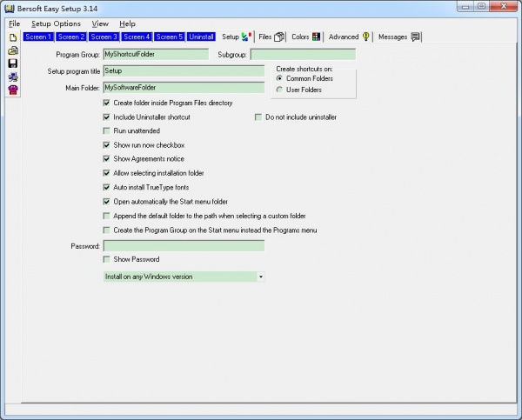Click the red telephone icon in sidebar
The height and width of the screenshot is (420, 522).
[12, 90]
